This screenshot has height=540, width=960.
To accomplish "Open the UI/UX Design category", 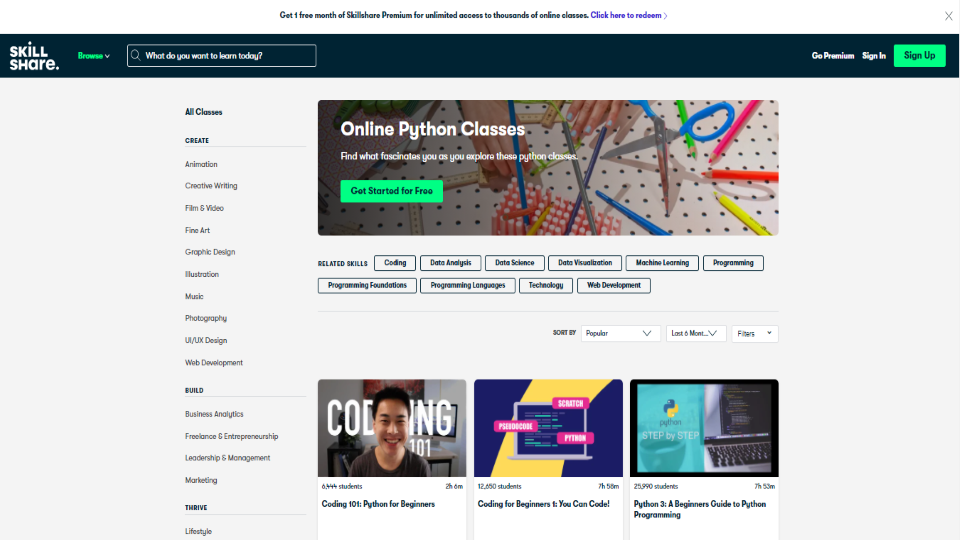I will pos(206,340).
